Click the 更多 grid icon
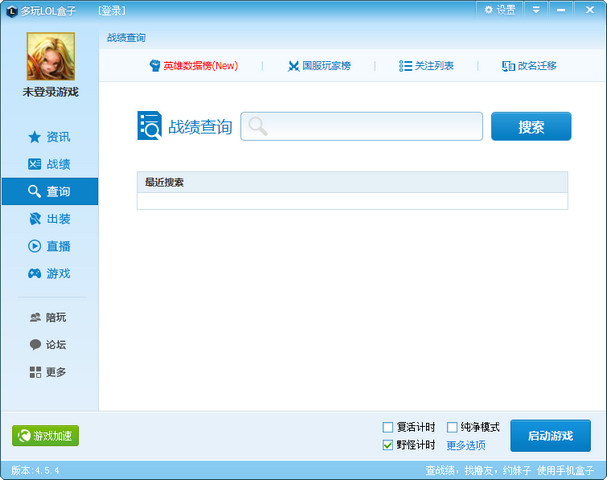The image size is (607, 480). (35, 372)
